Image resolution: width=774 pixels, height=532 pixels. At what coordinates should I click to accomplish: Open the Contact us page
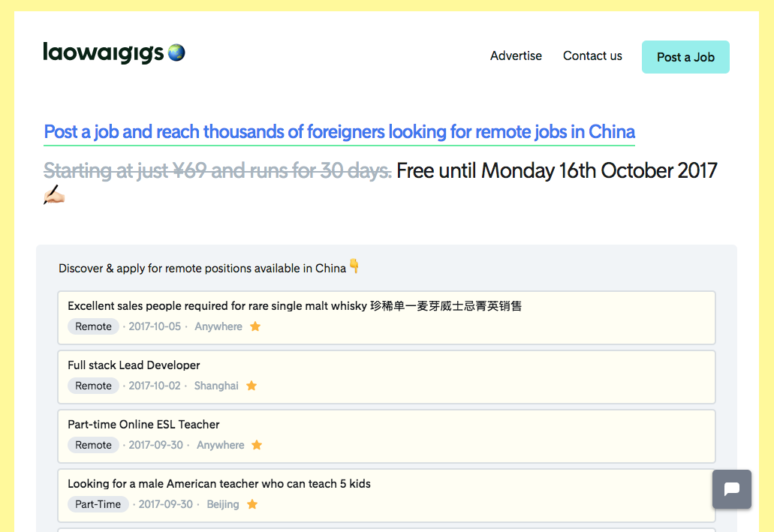(592, 56)
